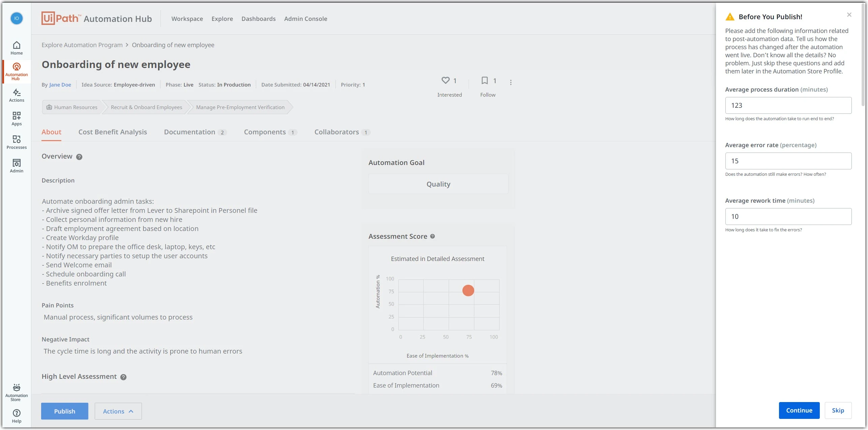Open the Processes sidebar icon
Screen dimensions: 868x430
(x=17, y=142)
